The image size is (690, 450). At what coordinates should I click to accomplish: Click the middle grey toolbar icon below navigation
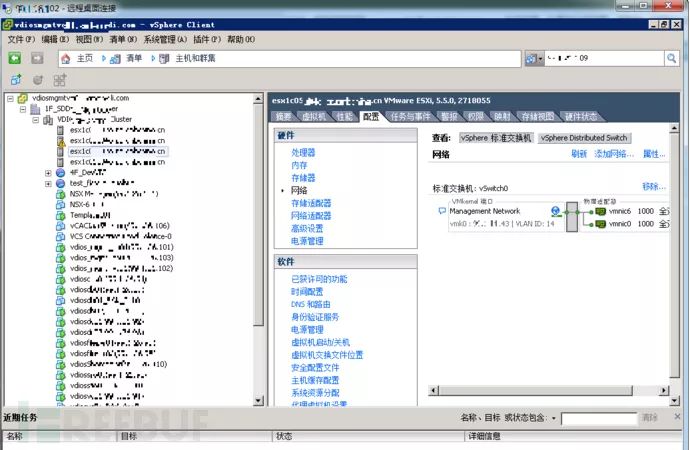click(38, 80)
